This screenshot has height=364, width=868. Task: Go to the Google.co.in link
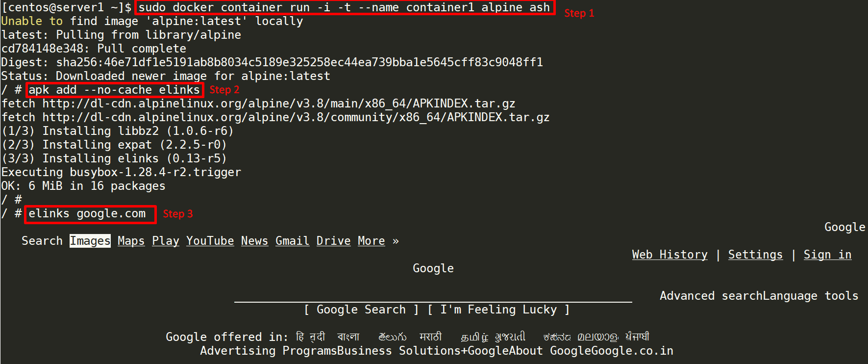[632, 351]
